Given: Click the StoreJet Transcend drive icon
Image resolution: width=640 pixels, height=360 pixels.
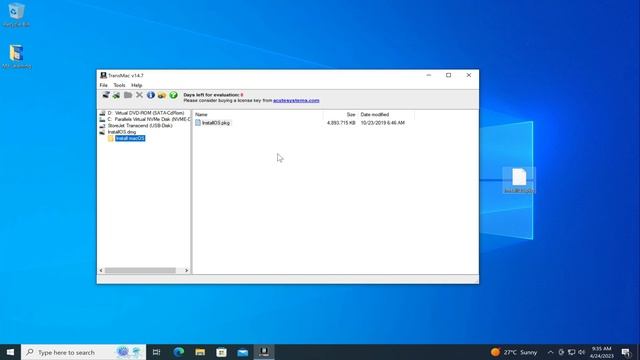Looking at the screenshot, I should click(x=102, y=126).
